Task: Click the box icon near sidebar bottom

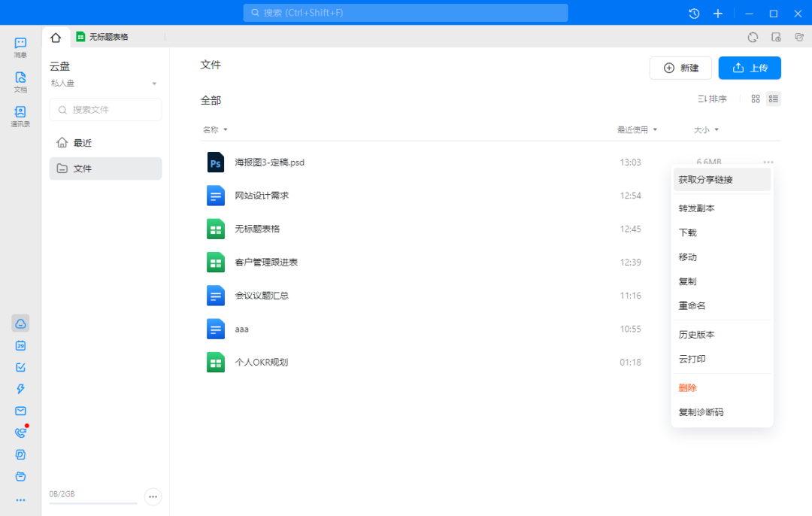Action: (x=20, y=476)
